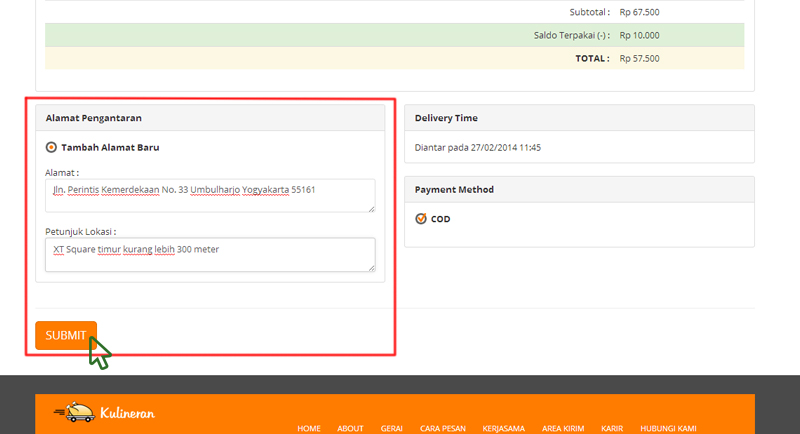Click the Alamat Pengantaran panel header
Viewport: 800px width, 434px height.
coord(210,118)
